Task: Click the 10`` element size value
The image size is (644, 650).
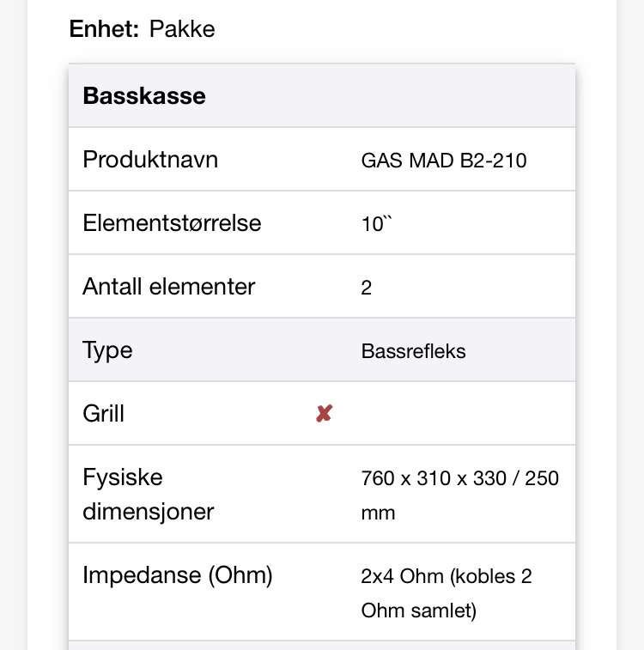Action: click(x=376, y=224)
